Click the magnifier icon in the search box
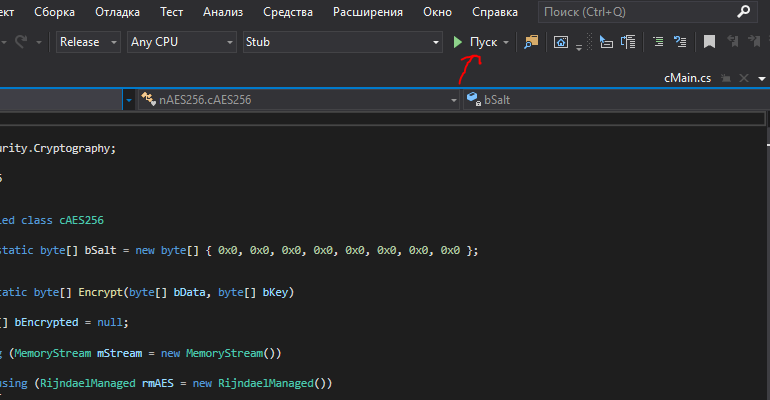 tap(743, 12)
